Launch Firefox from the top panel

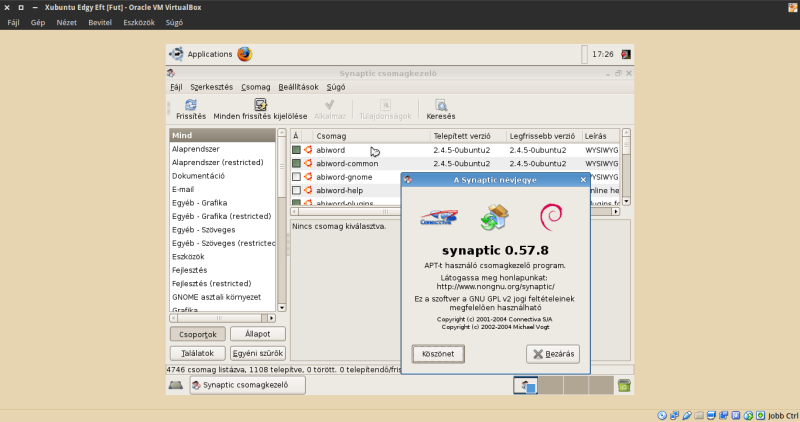point(244,54)
